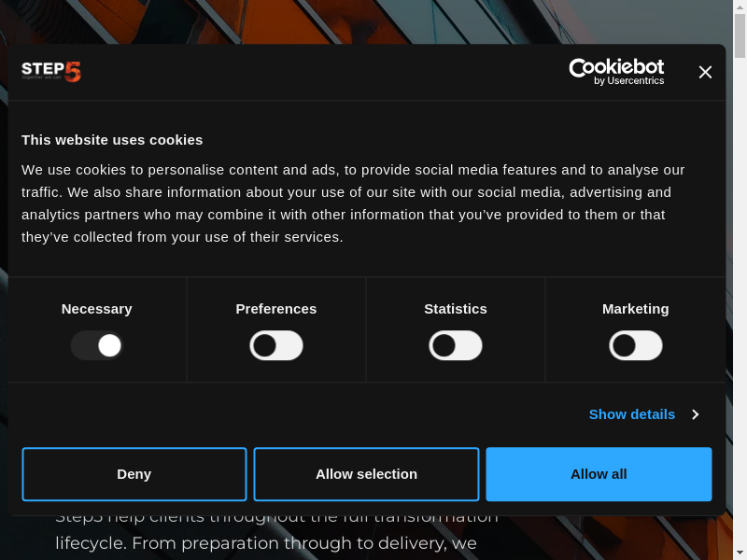Expand using the chevron beside Show details
The width and height of the screenshot is (747, 560).
coord(695,413)
